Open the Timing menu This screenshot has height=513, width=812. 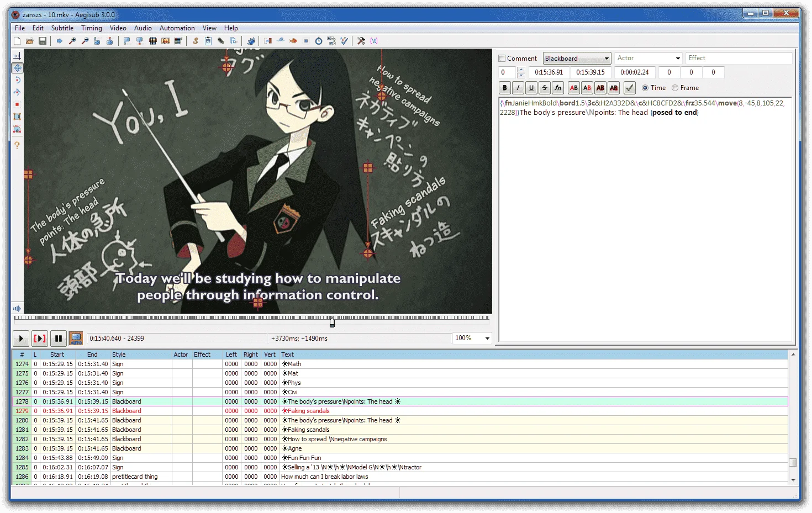point(92,28)
